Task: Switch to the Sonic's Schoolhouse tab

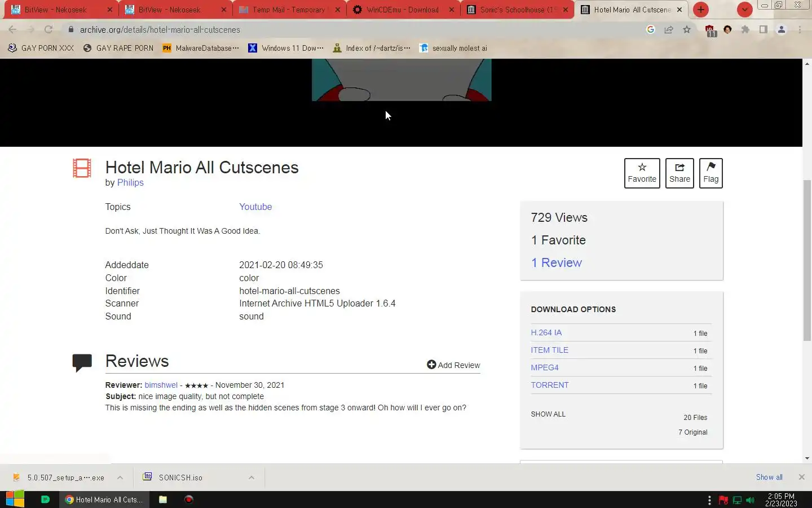Action: tap(518, 10)
